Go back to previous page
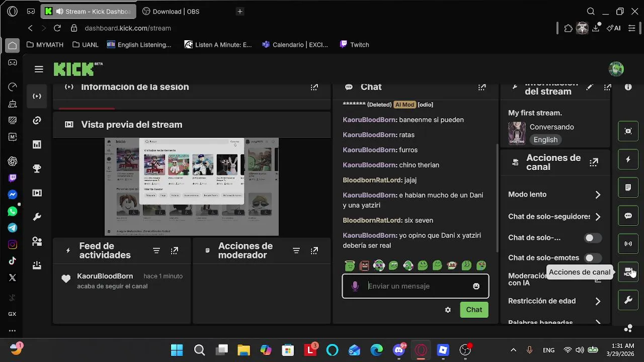Image resolution: width=644 pixels, height=362 pixels. pyautogui.click(x=30, y=28)
